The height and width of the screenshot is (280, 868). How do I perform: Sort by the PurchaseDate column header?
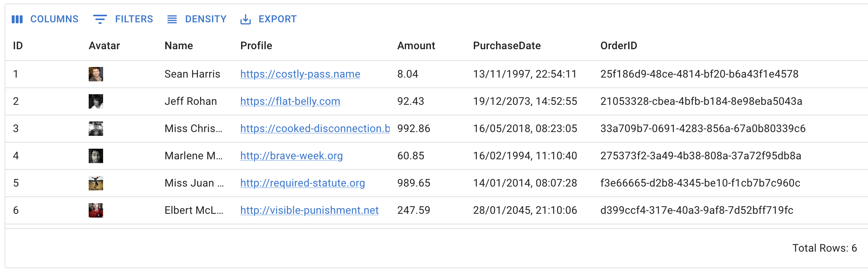(507, 46)
